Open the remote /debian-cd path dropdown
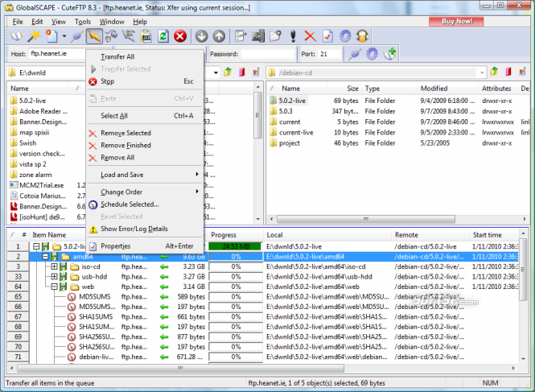Screen dimensions: 535x392 click(x=482, y=72)
